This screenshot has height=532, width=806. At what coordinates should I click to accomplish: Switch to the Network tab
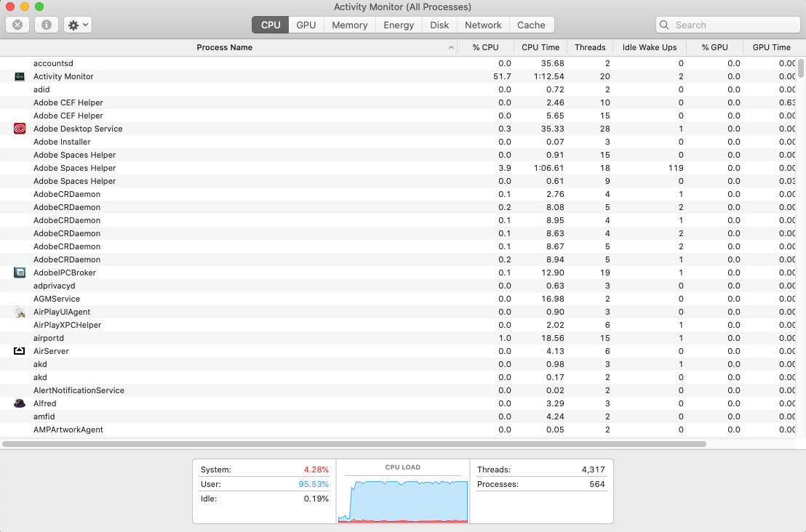point(483,25)
